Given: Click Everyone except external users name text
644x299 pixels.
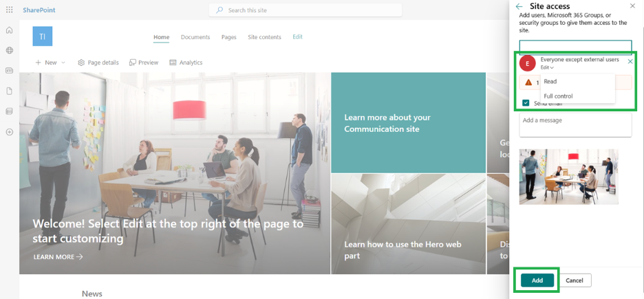Looking at the screenshot, I should (x=579, y=60).
